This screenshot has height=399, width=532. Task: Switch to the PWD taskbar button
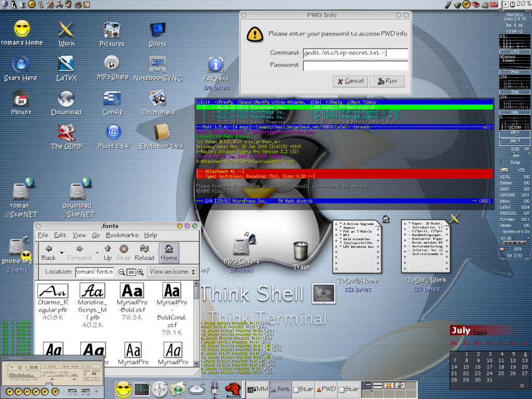point(326,390)
